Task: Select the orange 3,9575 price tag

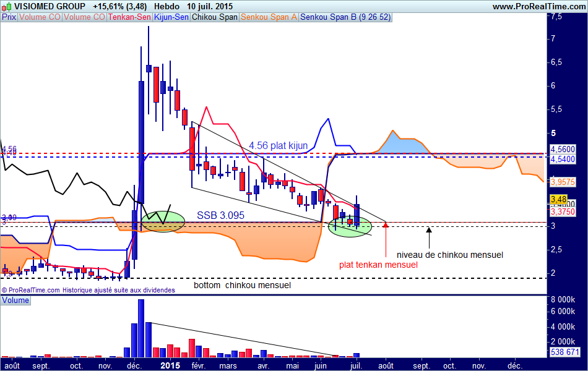Action: (563, 182)
